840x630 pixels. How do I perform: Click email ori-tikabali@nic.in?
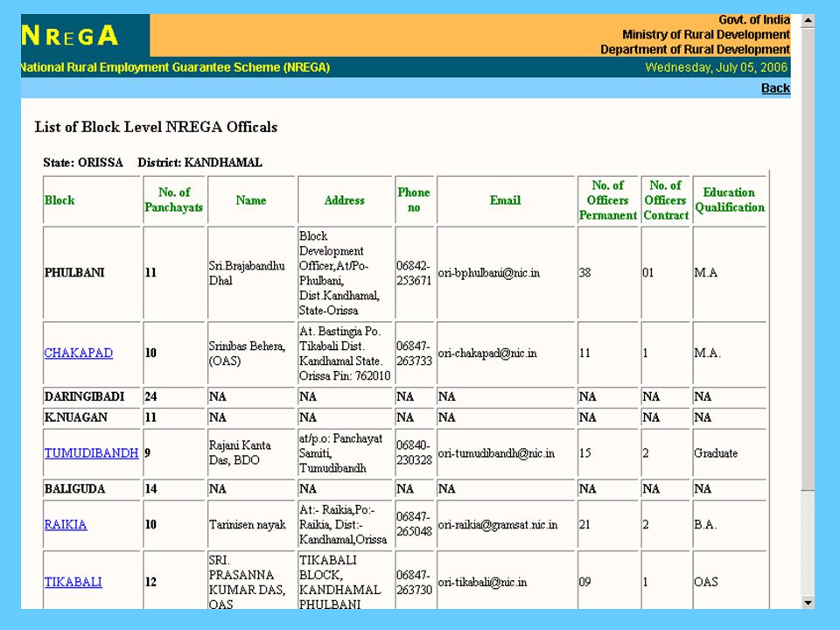pyautogui.click(x=482, y=582)
